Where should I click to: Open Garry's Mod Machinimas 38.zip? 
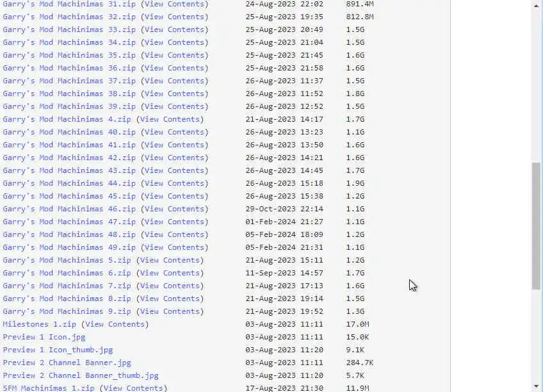[69, 94]
